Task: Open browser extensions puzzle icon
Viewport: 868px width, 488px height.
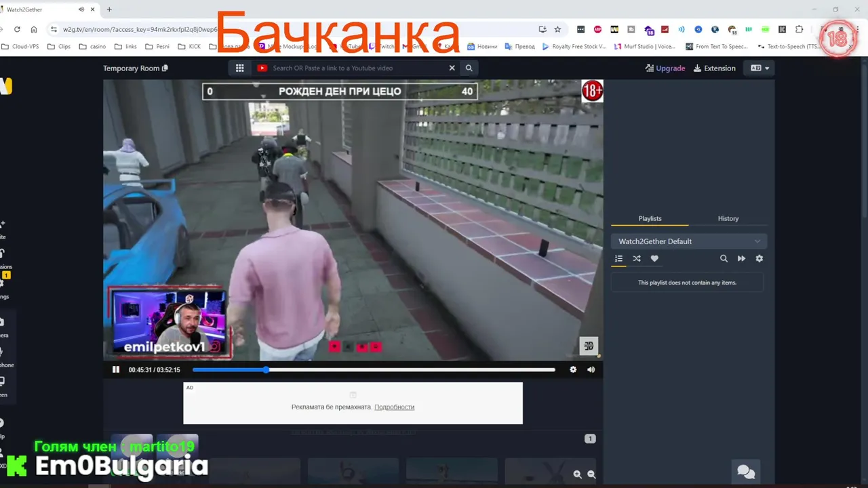Action: (799, 29)
